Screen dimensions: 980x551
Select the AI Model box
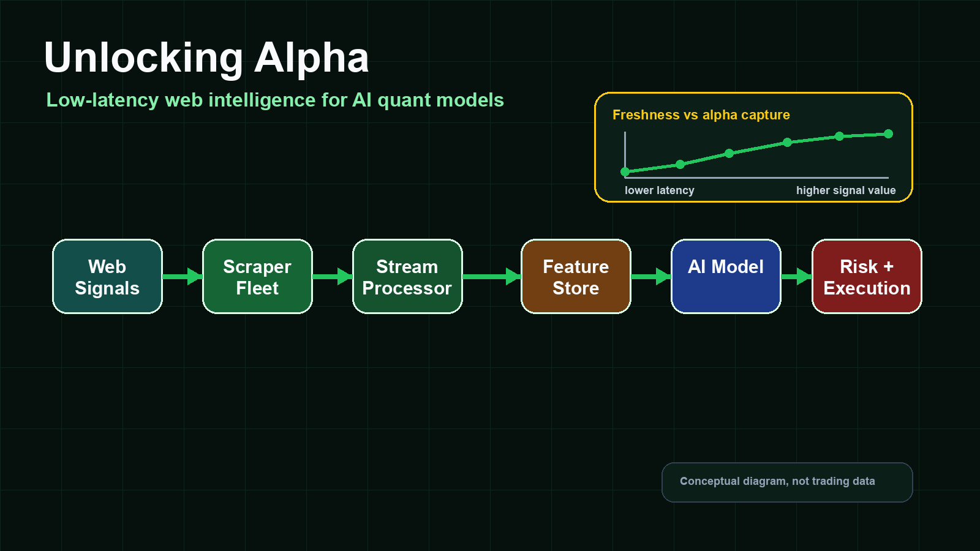726,277
